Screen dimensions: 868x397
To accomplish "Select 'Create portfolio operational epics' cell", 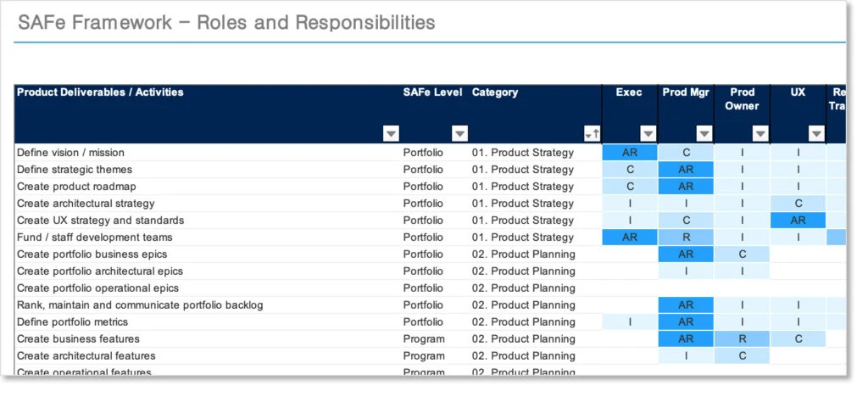I will [x=207, y=288].
